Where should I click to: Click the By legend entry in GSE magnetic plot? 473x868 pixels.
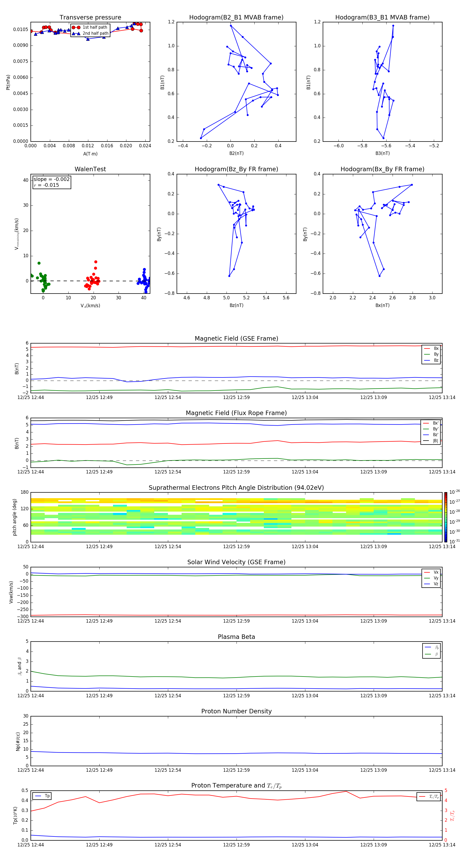431,354
